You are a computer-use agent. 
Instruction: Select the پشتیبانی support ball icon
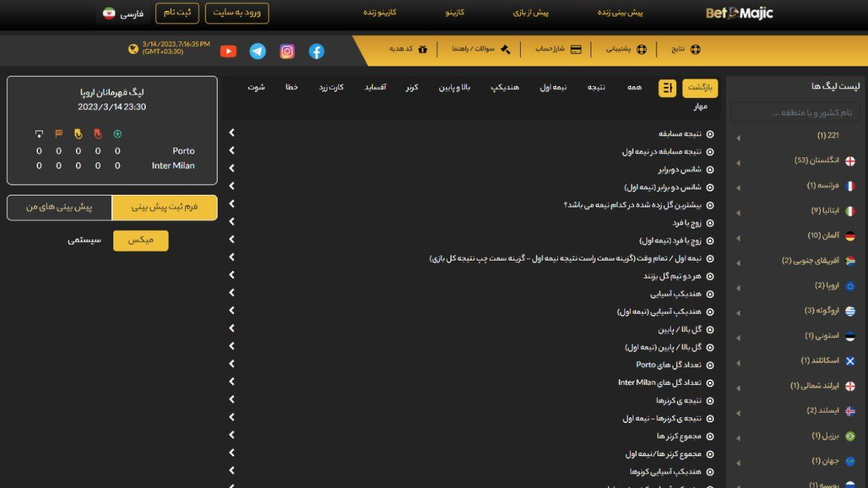(x=642, y=50)
